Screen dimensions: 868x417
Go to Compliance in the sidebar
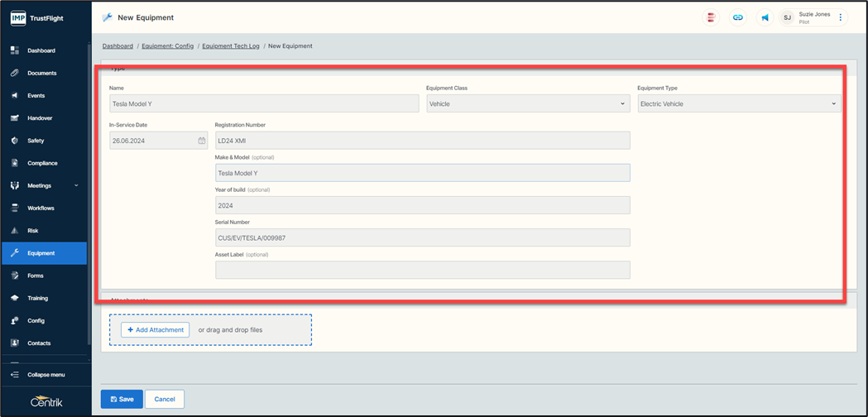pyautogui.click(x=42, y=163)
